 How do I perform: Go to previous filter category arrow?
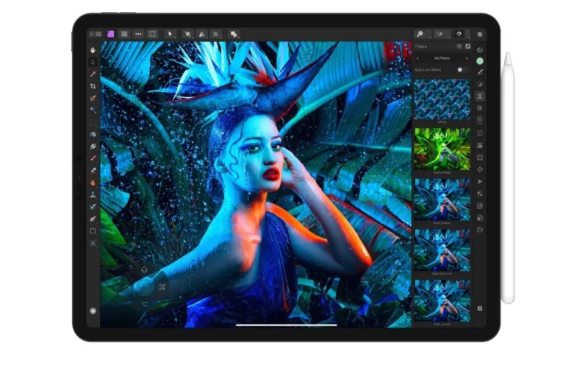pos(419,57)
